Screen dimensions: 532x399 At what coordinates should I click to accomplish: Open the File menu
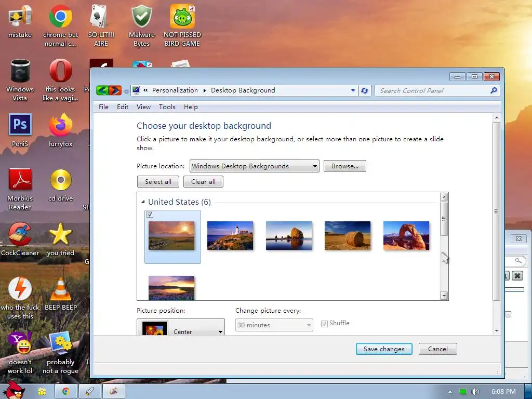[x=103, y=107]
